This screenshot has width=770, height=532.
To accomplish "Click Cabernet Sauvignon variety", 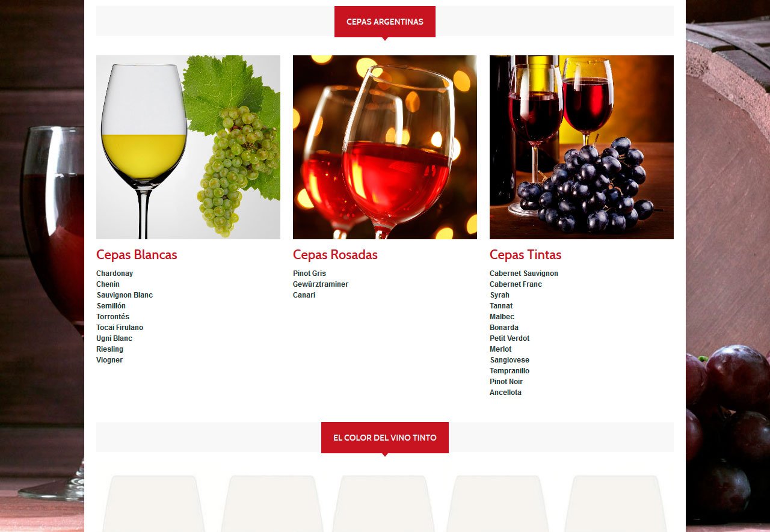I will click(524, 274).
